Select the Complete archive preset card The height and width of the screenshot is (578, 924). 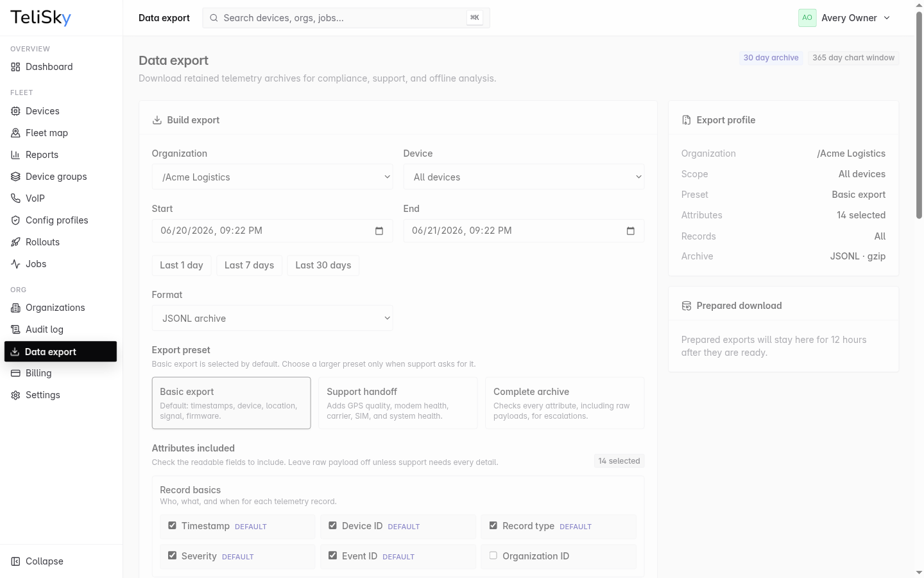(x=565, y=403)
